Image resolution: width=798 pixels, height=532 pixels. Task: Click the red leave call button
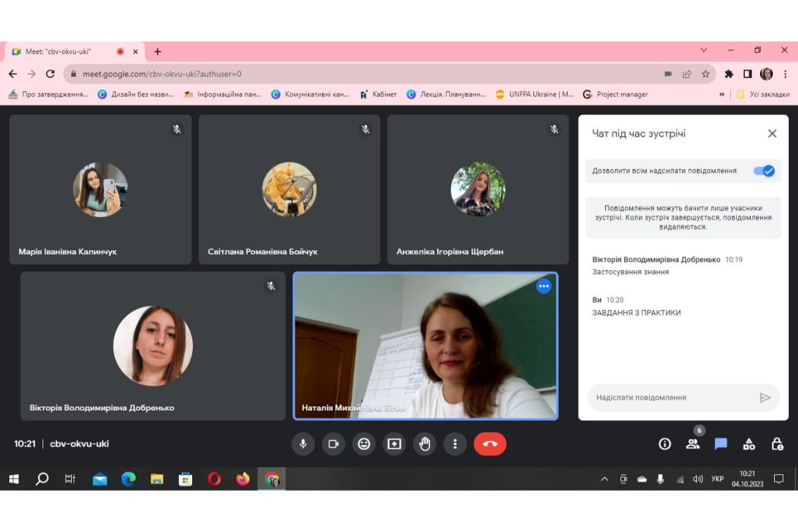tap(490, 444)
